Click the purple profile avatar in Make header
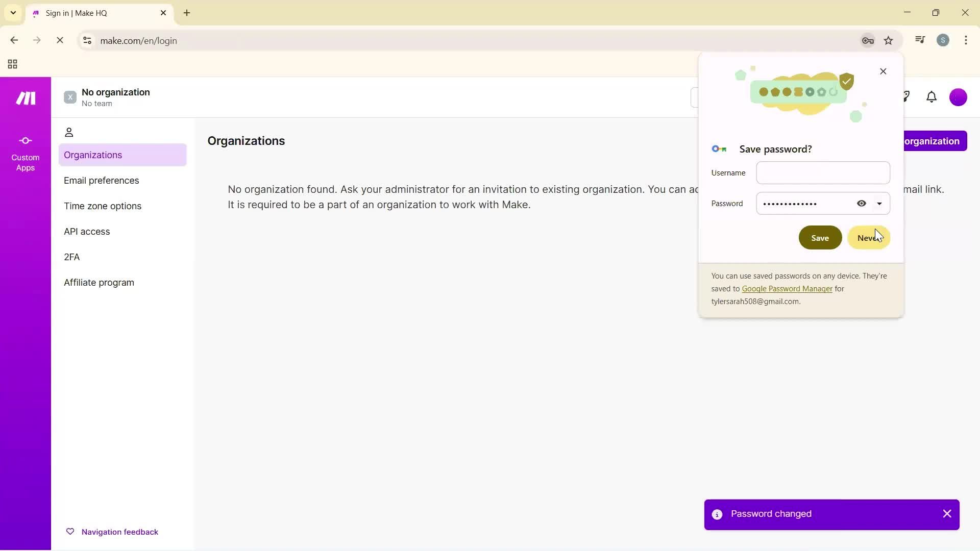 coord(958,97)
